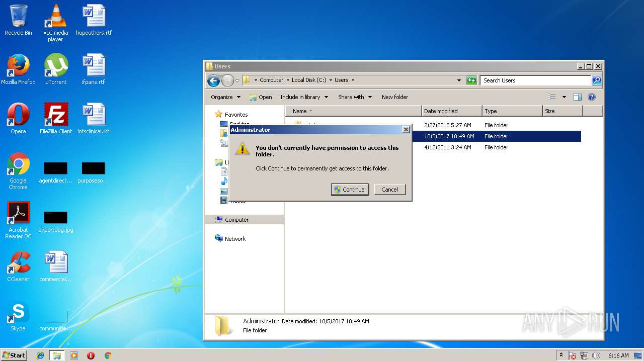This screenshot has width=644, height=362.
Task: Launch the Google Chrome desktop shortcut
Action: (x=18, y=171)
